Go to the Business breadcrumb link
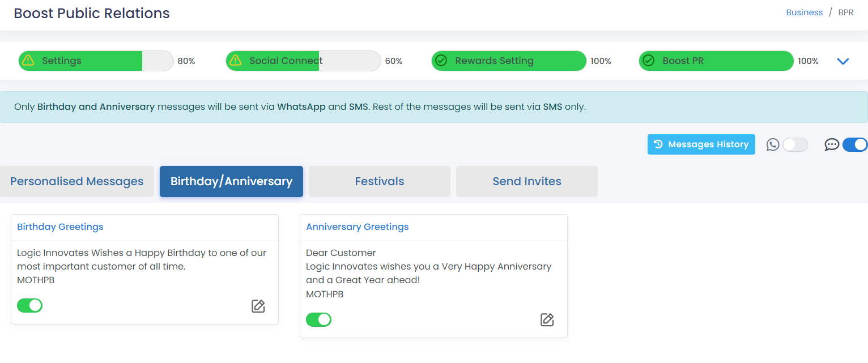868x363 pixels. pos(804,12)
